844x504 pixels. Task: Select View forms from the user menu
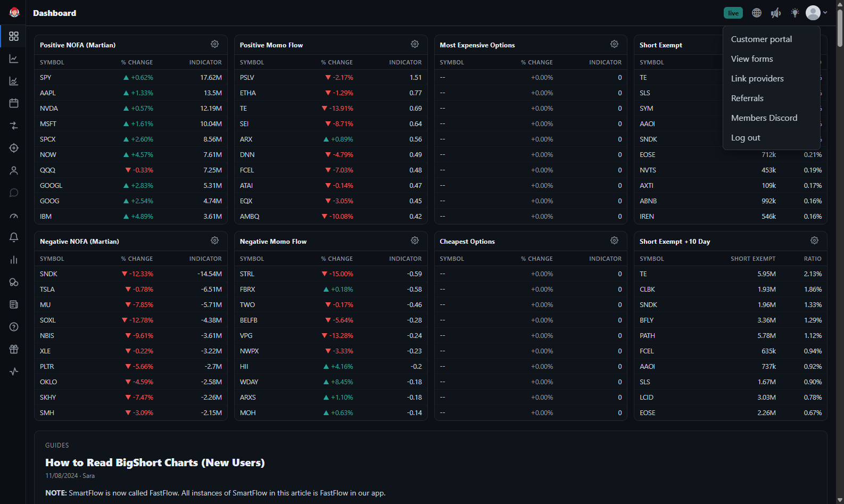click(752, 59)
